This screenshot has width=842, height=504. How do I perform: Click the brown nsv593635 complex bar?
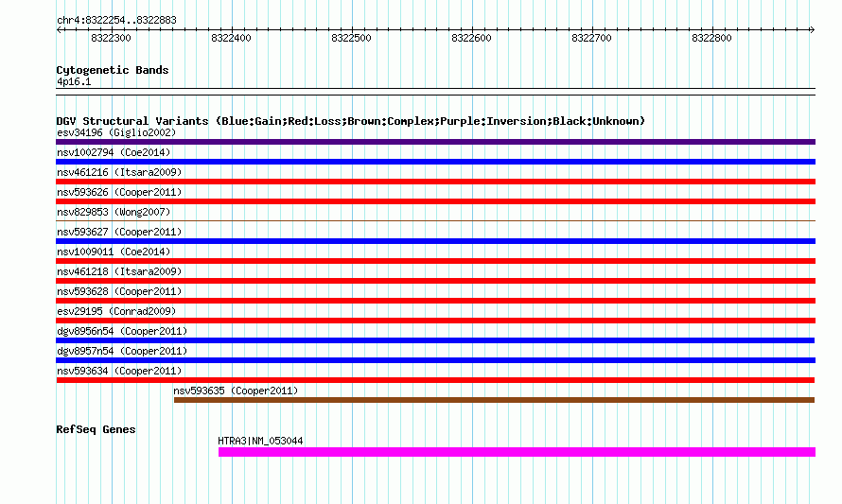point(494,400)
